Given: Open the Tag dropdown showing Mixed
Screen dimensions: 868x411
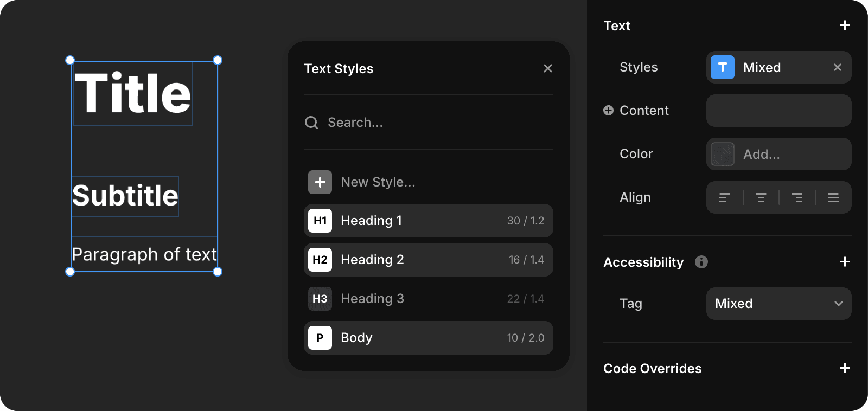Looking at the screenshot, I should [x=778, y=304].
